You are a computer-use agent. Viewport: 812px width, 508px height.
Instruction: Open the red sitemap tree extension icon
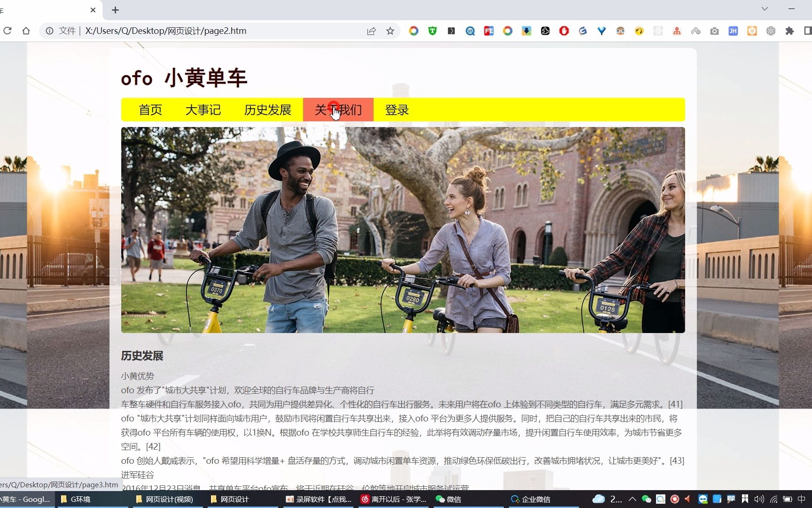pos(677,31)
